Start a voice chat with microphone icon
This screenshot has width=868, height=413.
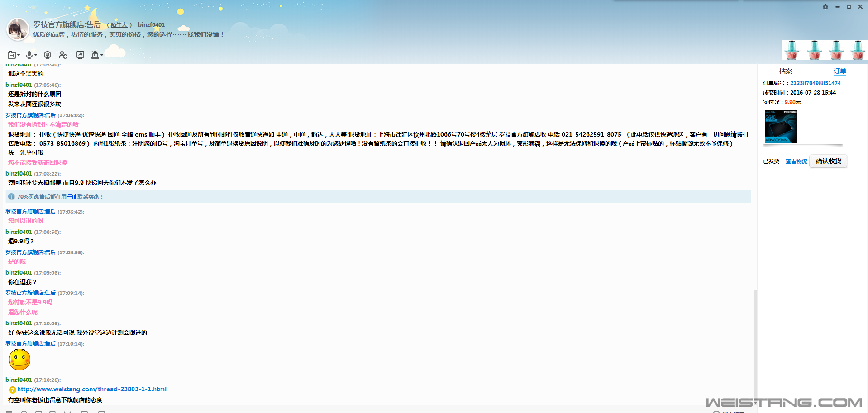pyautogui.click(x=29, y=55)
